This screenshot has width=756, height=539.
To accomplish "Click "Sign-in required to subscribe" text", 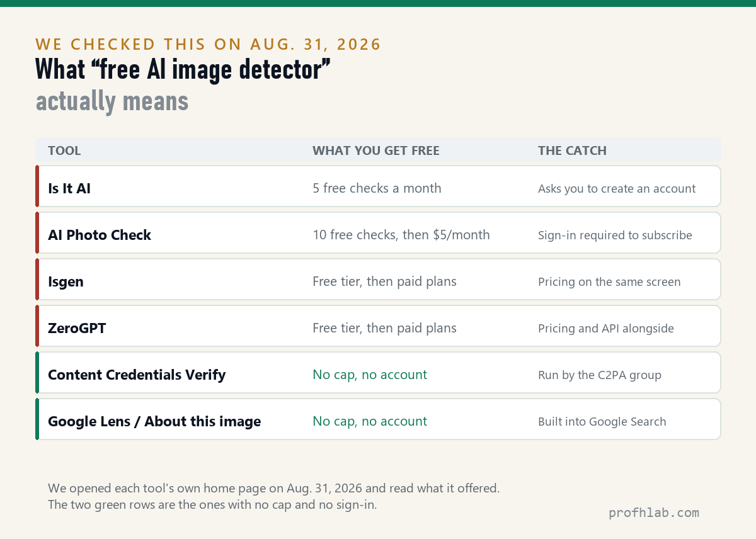I will click(x=615, y=235).
